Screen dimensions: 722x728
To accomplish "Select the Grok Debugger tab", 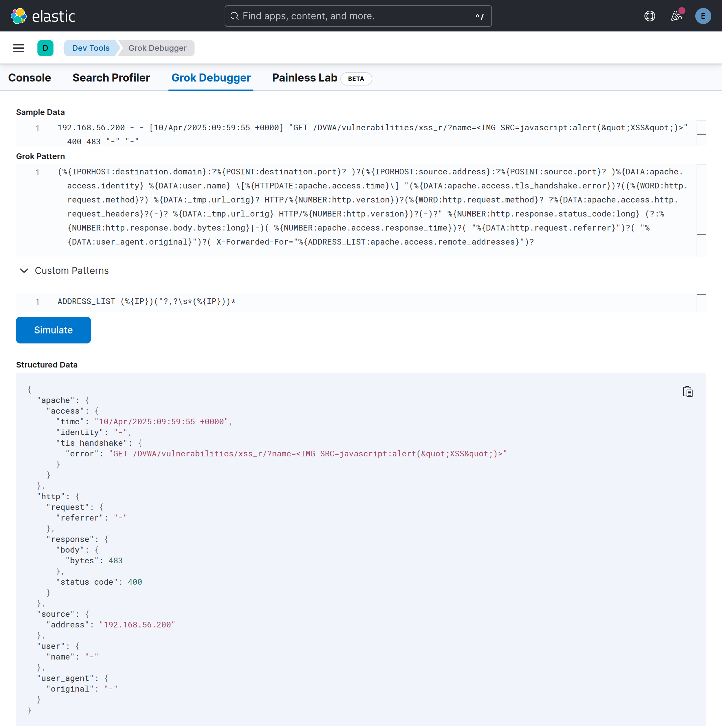I will [211, 78].
